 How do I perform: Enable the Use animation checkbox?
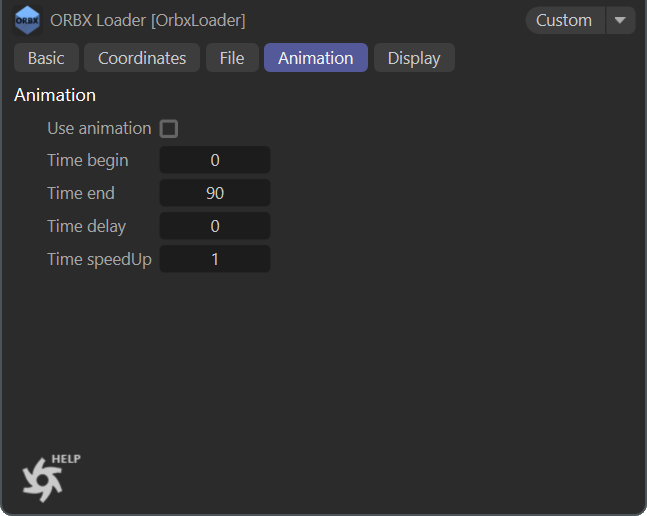point(169,128)
